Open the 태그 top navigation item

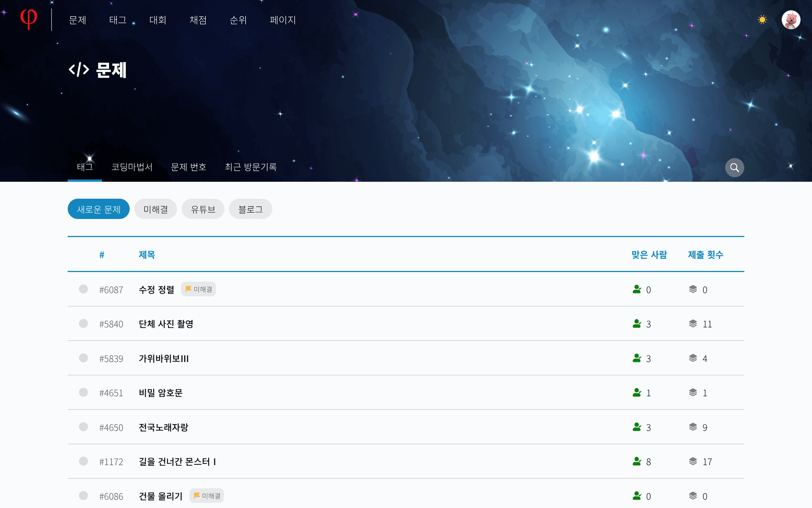pyautogui.click(x=118, y=20)
